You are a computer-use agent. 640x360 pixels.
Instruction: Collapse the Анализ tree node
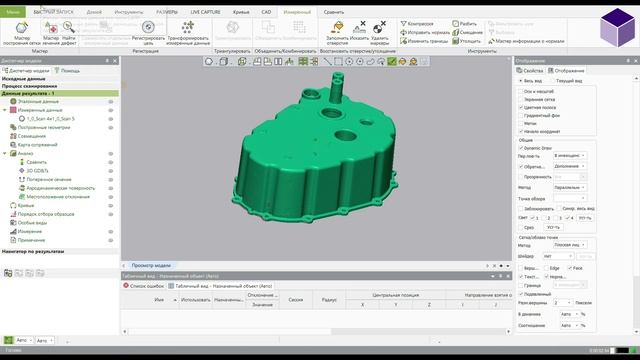[5, 153]
